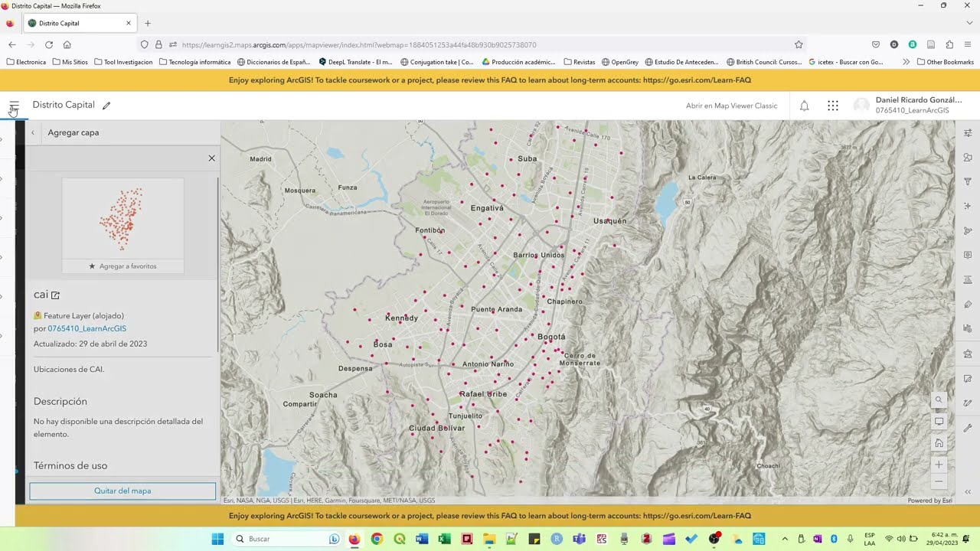Go to Firefox home page button

click(67, 44)
